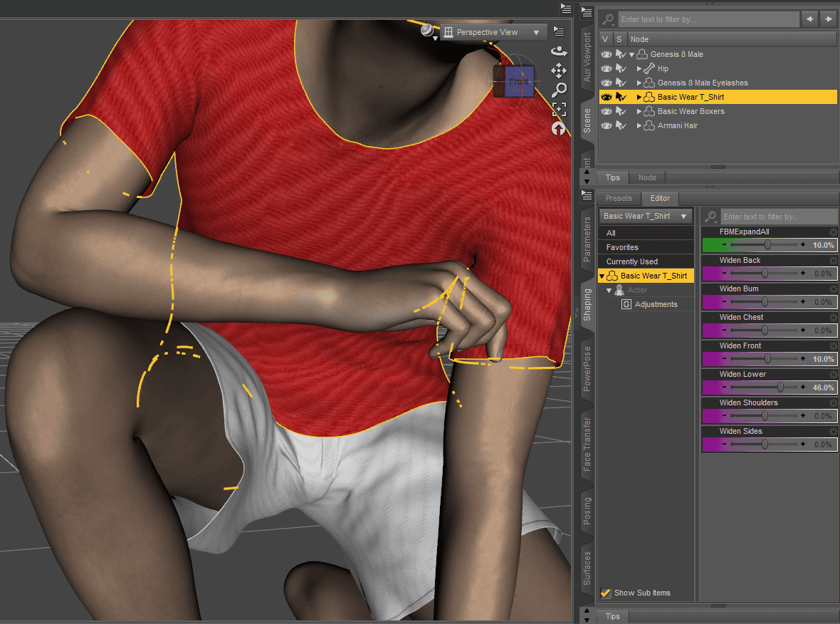840x624 pixels.
Task: Click the Frame selection viewport icon
Action: point(559,109)
